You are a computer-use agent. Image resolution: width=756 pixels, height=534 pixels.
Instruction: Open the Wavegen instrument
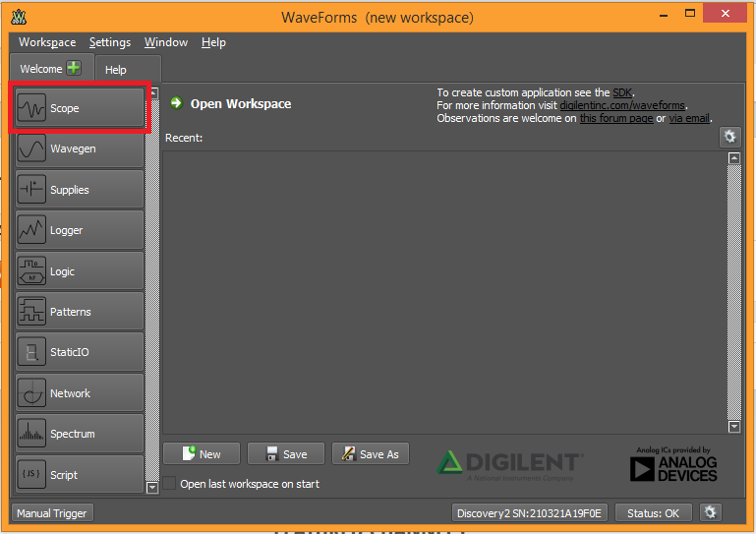coord(80,148)
